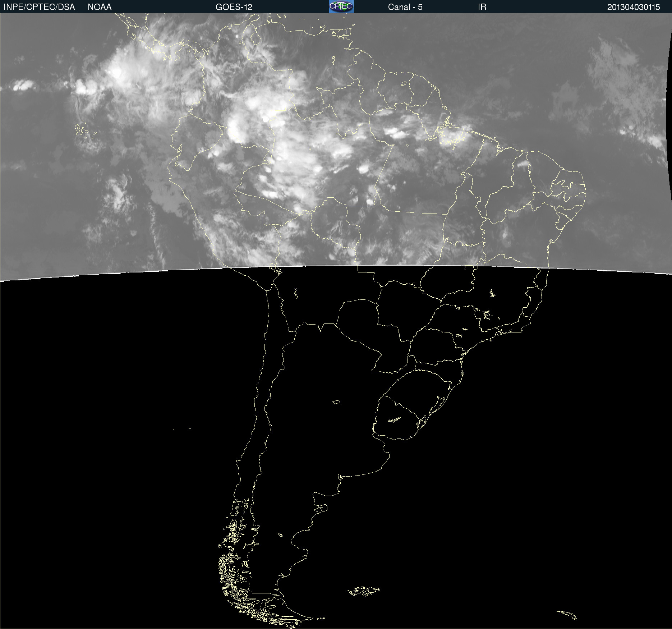Select the Canal - 5 label

pyautogui.click(x=405, y=7)
